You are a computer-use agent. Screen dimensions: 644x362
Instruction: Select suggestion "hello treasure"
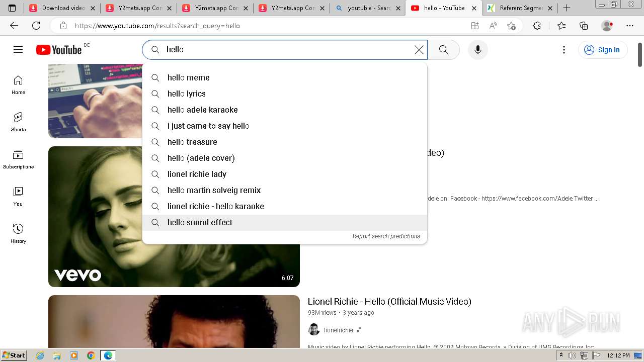(285, 142)
